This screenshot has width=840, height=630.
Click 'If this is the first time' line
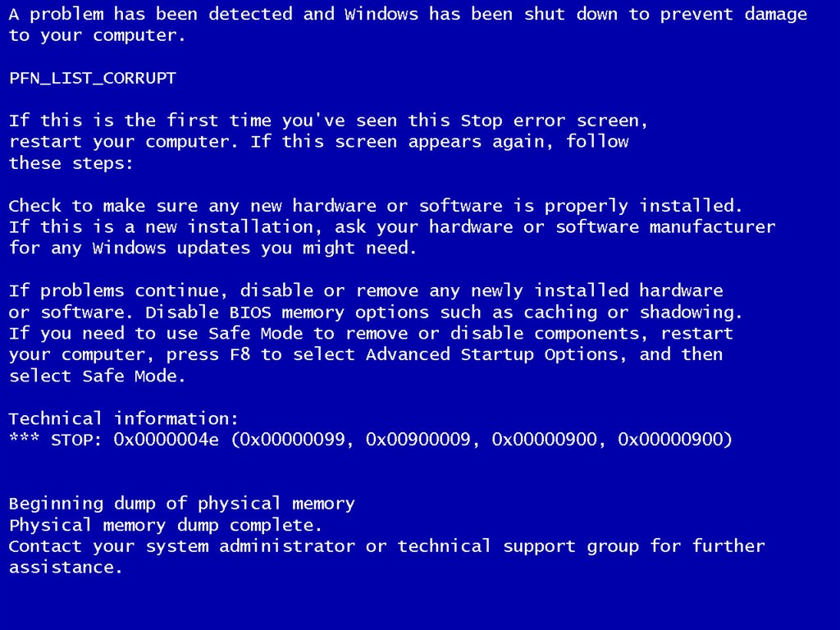click(328, 121)
